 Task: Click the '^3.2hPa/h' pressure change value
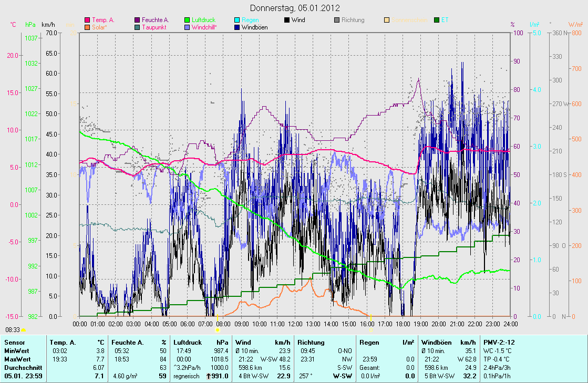(x=187, y=368)
